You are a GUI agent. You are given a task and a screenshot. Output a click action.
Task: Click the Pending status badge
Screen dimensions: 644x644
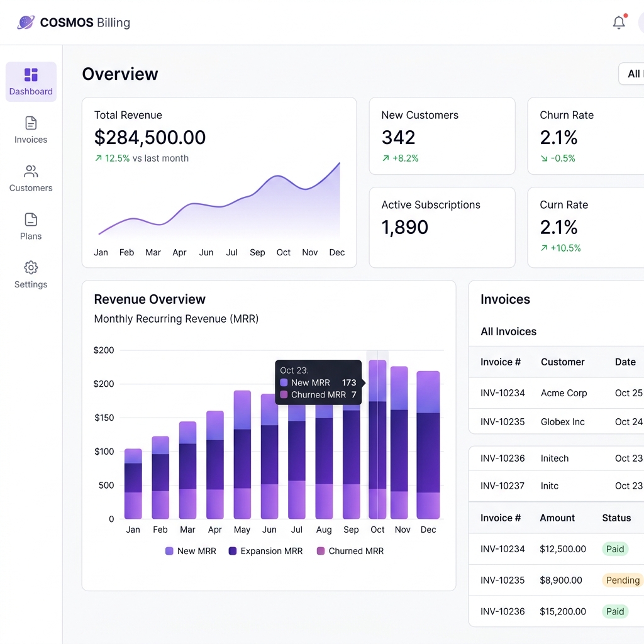click(623, 580)
